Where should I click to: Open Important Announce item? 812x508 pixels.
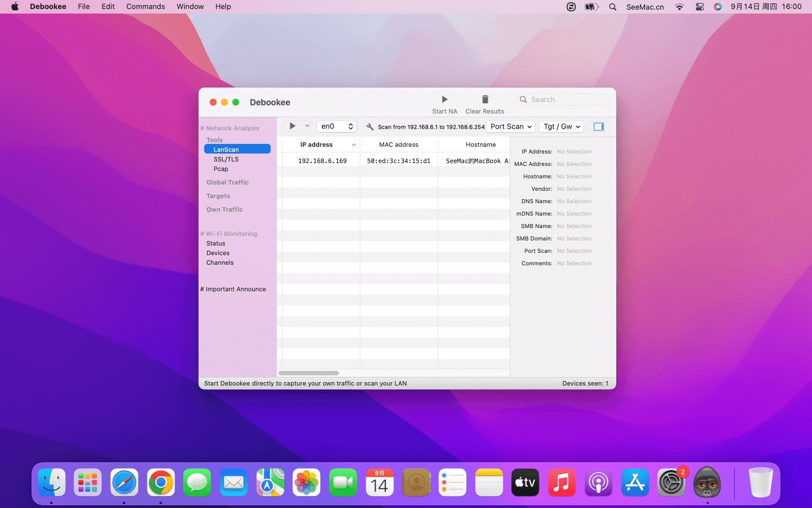[x=233, y=289]
